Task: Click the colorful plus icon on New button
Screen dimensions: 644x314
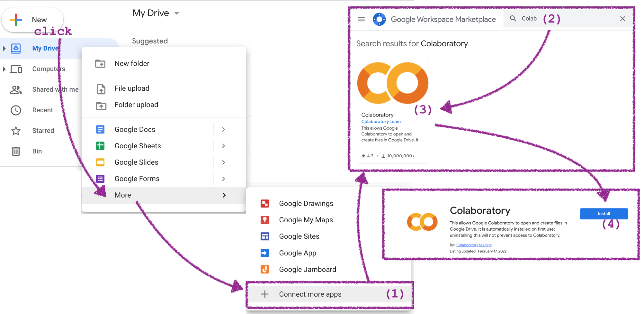Action: coord(16,20)
